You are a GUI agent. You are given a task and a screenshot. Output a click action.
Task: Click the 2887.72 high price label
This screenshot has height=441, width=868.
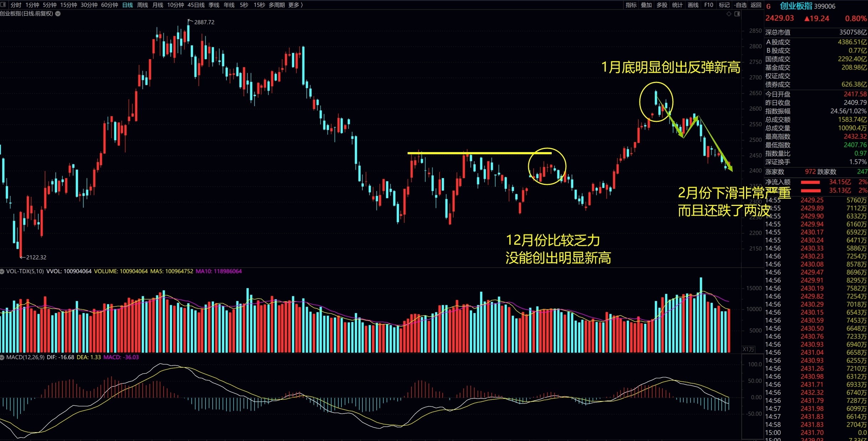point(204,22)
